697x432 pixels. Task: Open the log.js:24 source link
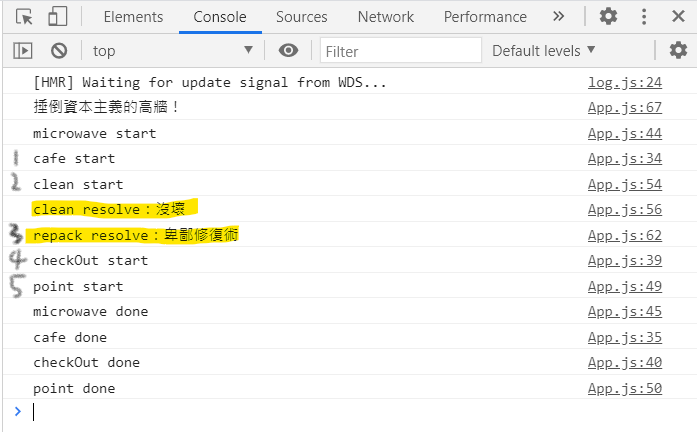tap(624, 82)
